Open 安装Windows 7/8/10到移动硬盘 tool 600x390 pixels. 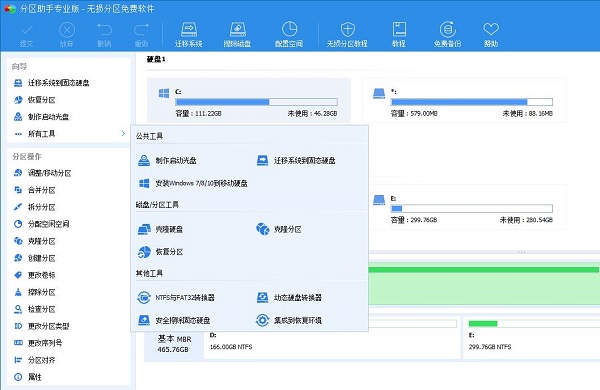tap(192, 183)
